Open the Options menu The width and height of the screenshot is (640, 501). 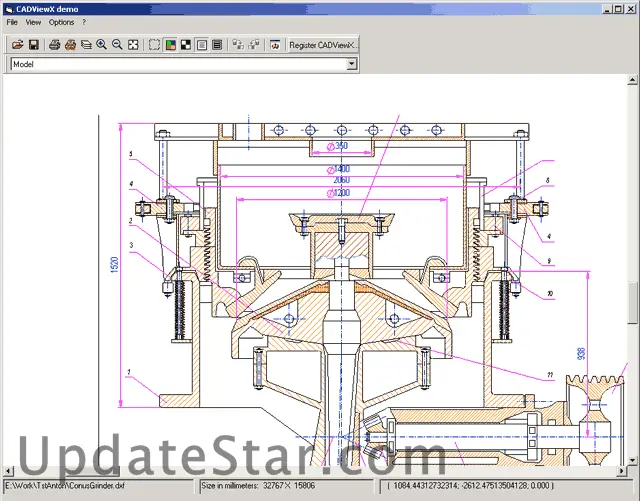coord(61,22)
